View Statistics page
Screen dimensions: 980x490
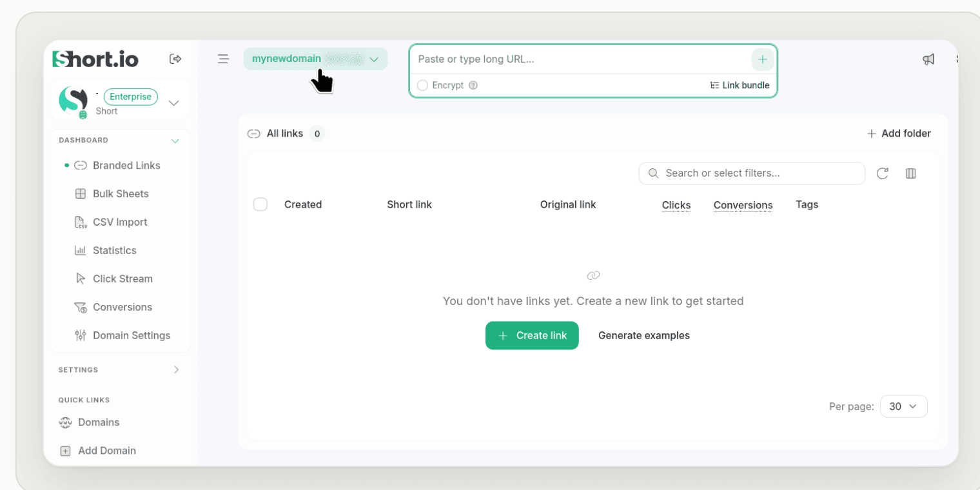115,250
